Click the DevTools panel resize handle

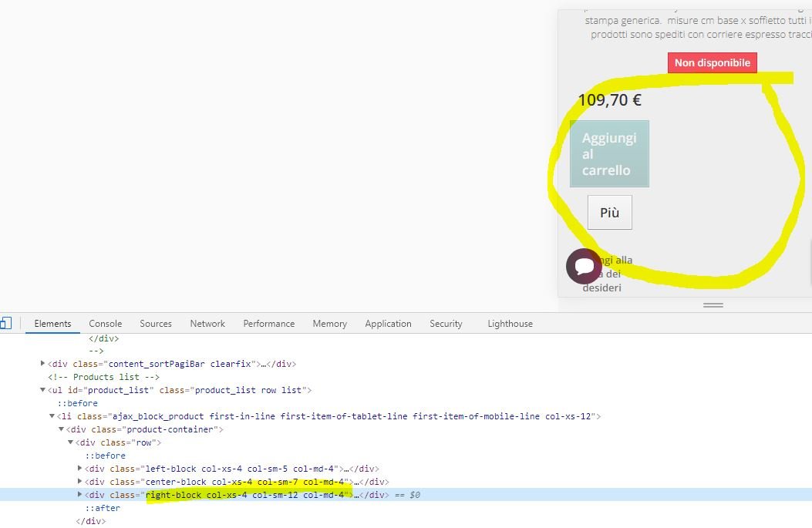713,305
